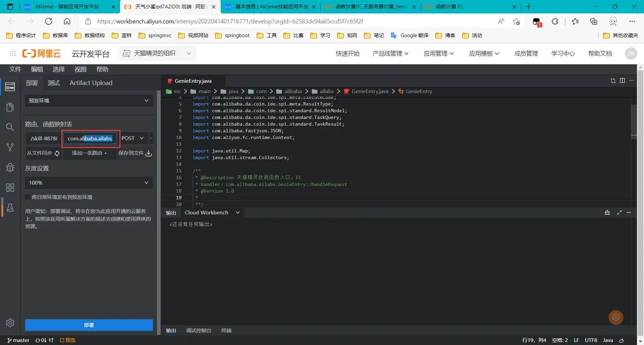Switch to the 调试控制台 panel tab

pyautogui.click(x=199, y=330)
